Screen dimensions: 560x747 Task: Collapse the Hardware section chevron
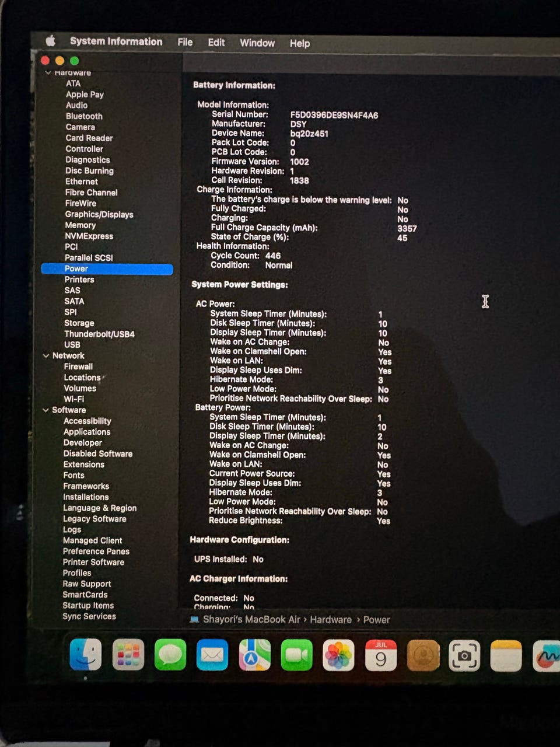[x=48, y=73]
